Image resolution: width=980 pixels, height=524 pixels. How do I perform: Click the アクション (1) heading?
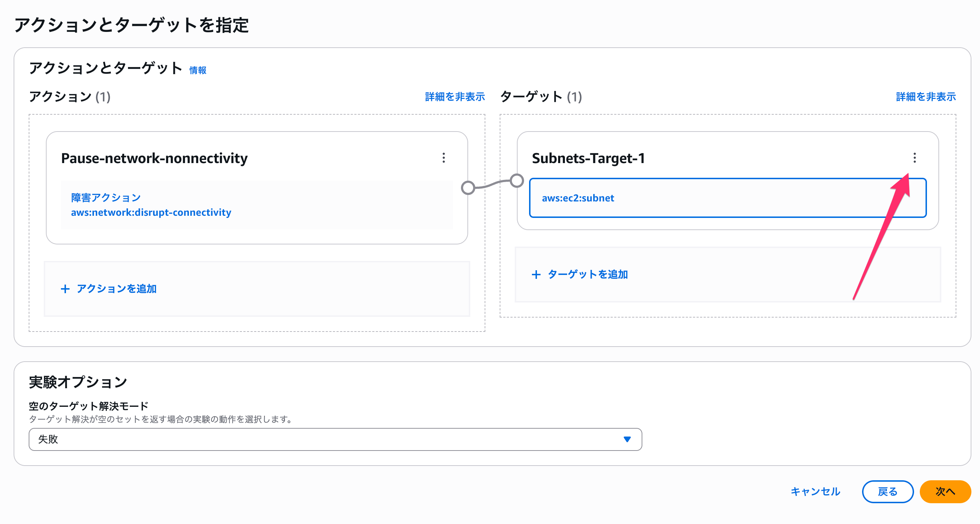[x=70, y=96]
